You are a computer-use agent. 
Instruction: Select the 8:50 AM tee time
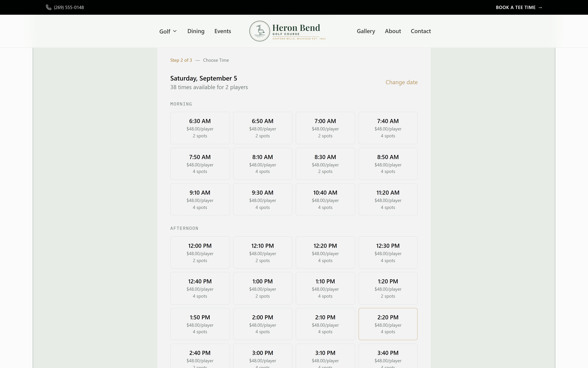(388, 164)
